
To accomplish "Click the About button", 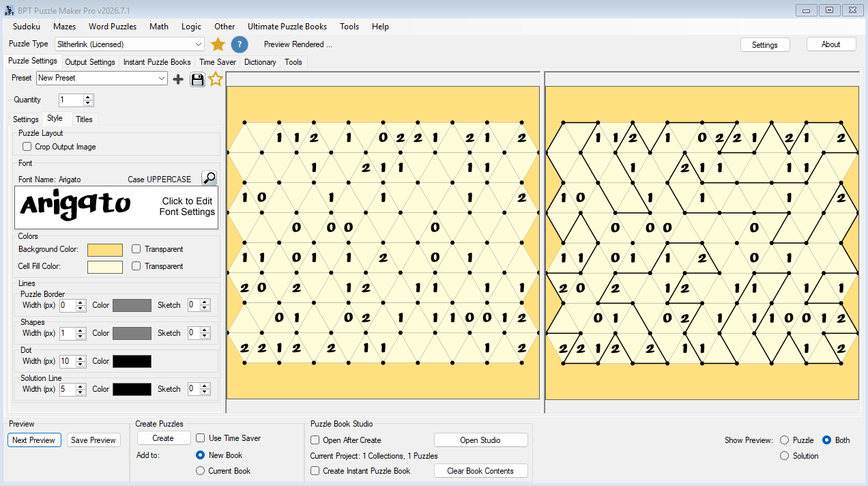I will [x=830, y=44].
